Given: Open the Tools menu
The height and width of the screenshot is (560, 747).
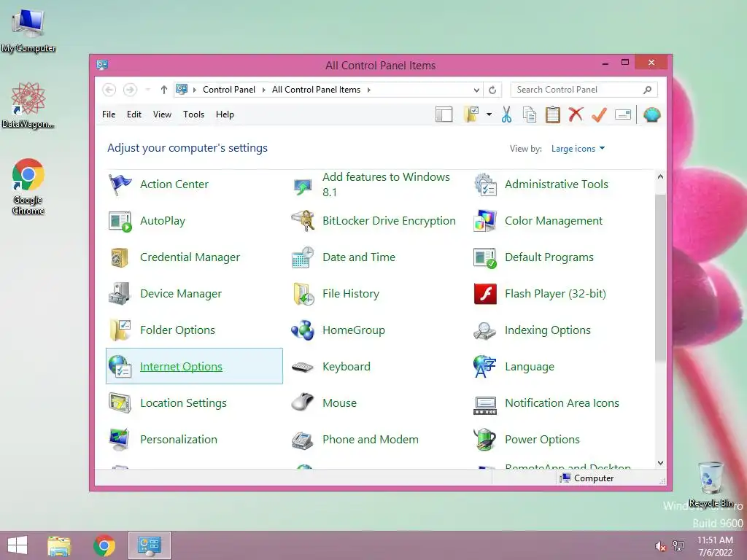Looking at the screenshot, I should (193, 114).
